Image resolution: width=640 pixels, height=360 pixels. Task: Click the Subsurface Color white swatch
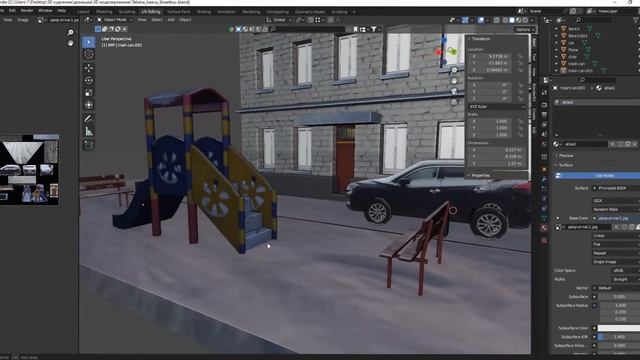[x=619, y=328]
